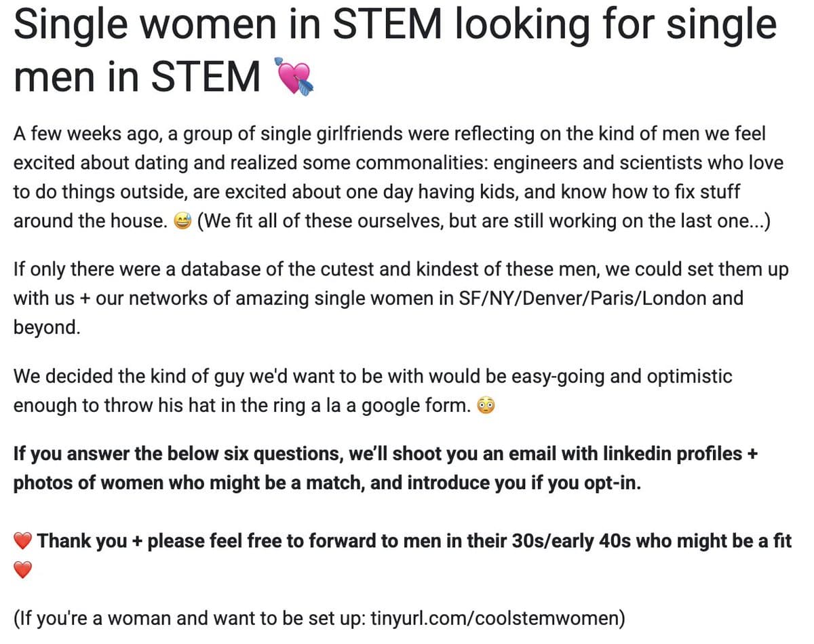Image resolution: width=814 pixels, height=644 pixels.
Task: Click the word 'STEM' beside the heart emoji
Action: coord(206,77)
